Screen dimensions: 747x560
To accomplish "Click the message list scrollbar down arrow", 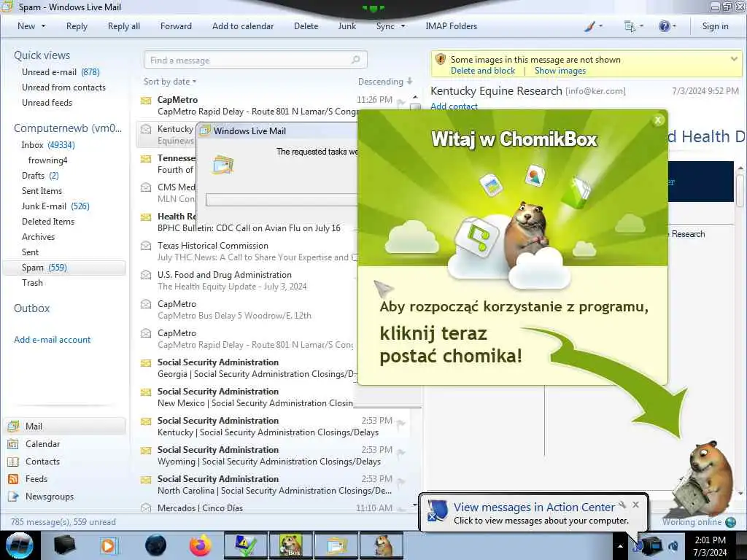I will coord(415,506).
